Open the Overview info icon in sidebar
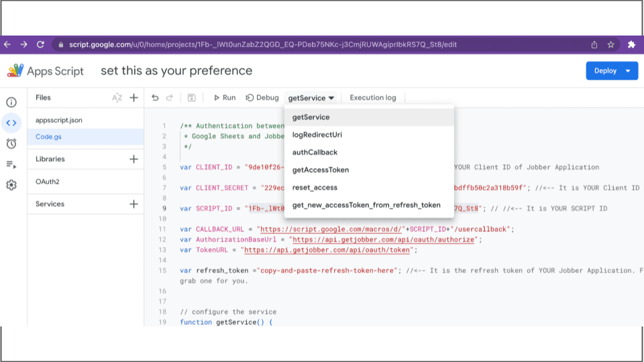This screenshot has height=362, width=644. (x=11, y=103)
